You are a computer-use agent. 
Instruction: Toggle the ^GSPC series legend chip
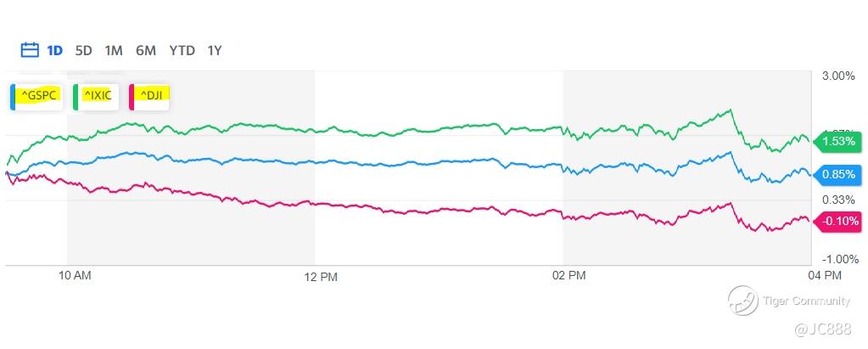pos(36,97)
